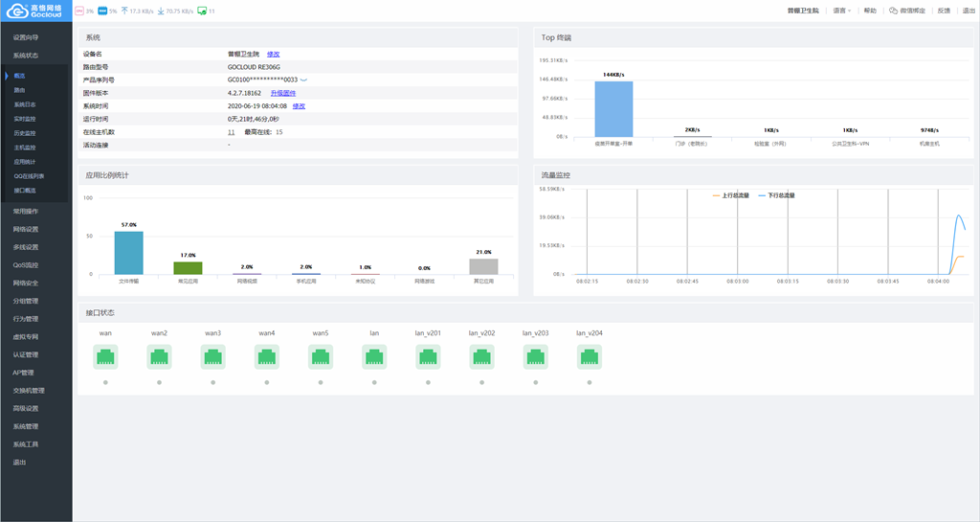Image resolution: width=980 pixels, height=522 pixels.
Task: Click the lan_v201 port icon
Action: pos(428,357)
